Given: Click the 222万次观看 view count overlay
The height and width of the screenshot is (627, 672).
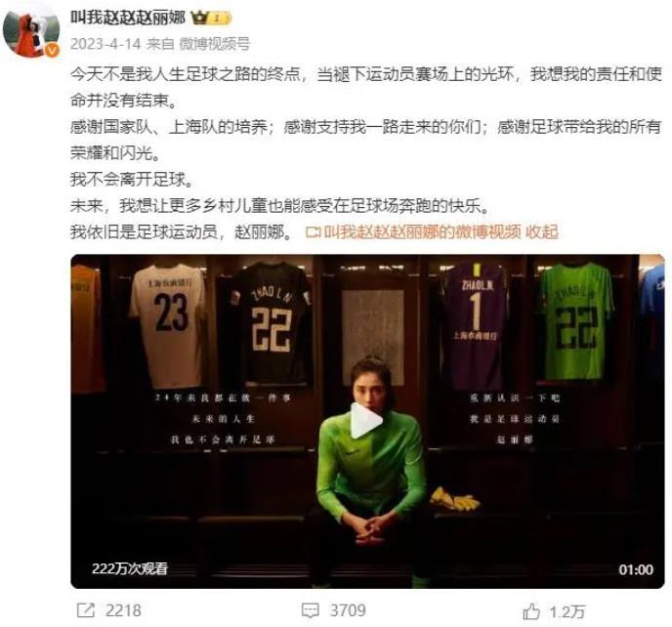Looking at the screenshot, I should coord(130,568).
